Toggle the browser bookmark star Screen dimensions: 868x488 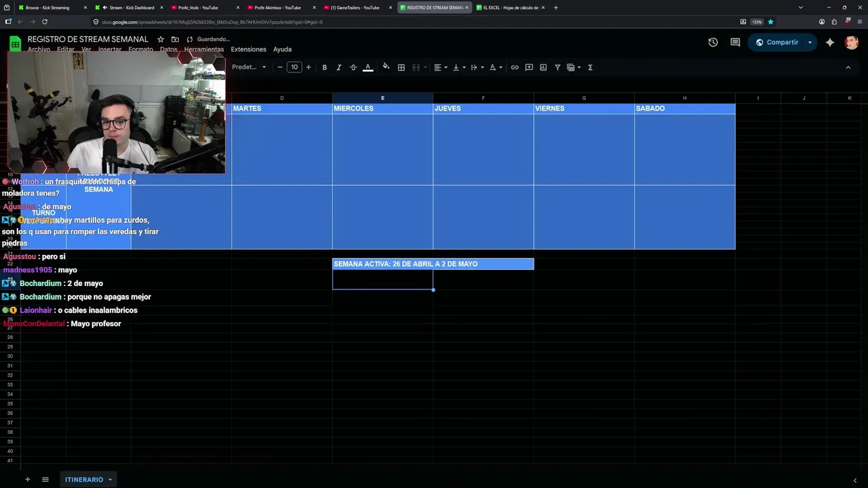point(770,22)
